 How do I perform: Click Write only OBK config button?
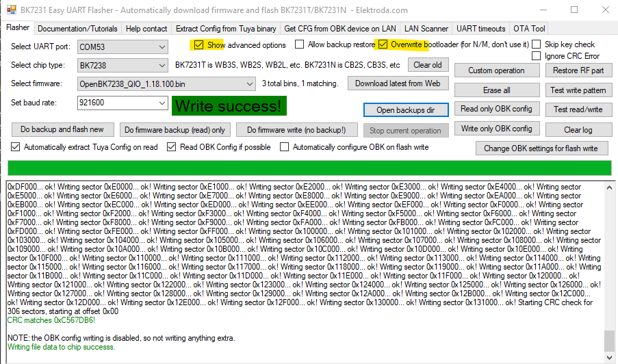point(496,129)
